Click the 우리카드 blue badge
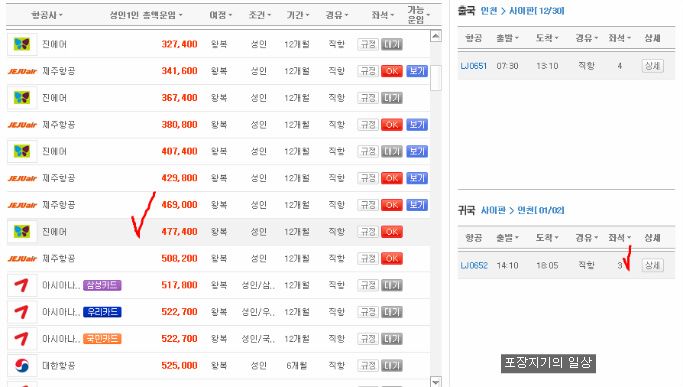 102,312
